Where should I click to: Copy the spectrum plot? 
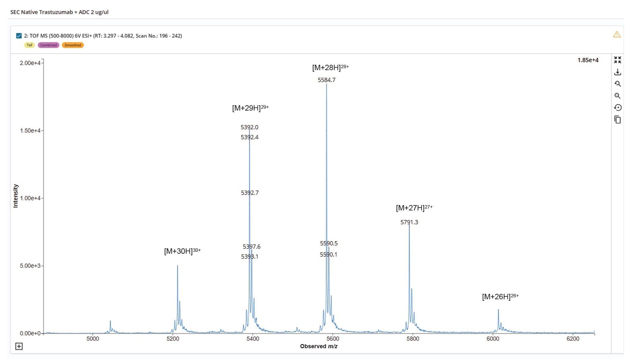pos(617,120)
